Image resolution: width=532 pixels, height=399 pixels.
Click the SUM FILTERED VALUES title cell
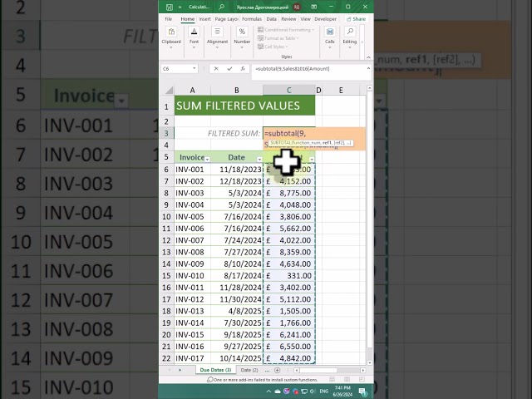(x=244, y=106)
